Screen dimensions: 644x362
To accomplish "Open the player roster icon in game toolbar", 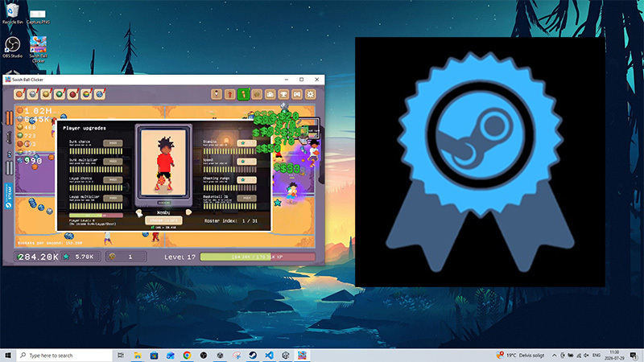I will coord(217,94).
